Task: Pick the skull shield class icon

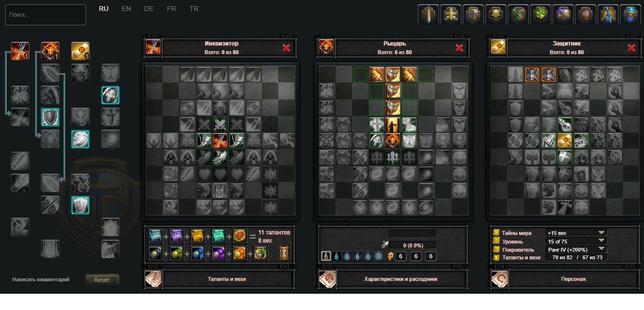Action: (496, 14)
